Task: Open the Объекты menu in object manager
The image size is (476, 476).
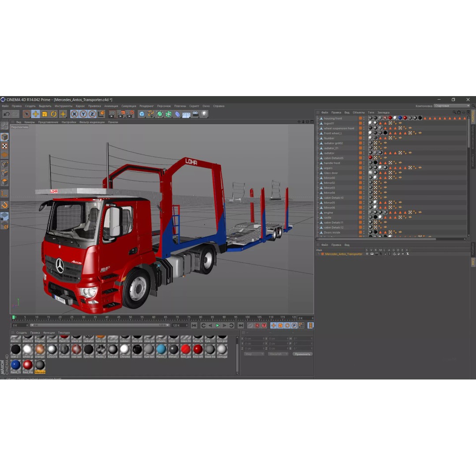Action: [358, 112]
